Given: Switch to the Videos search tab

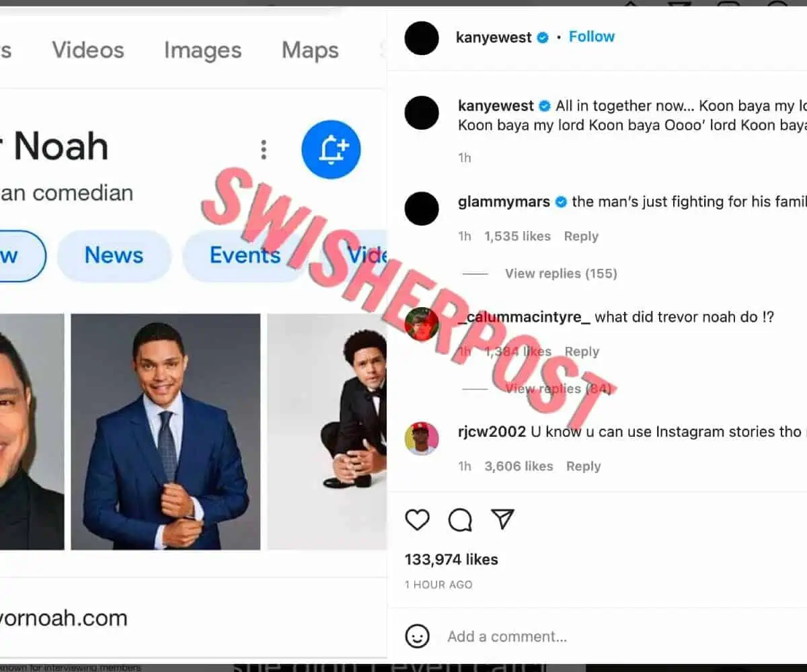Looking at the screenshot, I should [88, 50].
